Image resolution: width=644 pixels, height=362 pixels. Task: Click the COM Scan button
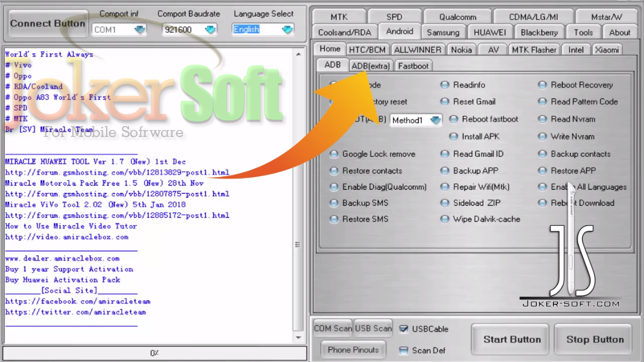(333, 328)
